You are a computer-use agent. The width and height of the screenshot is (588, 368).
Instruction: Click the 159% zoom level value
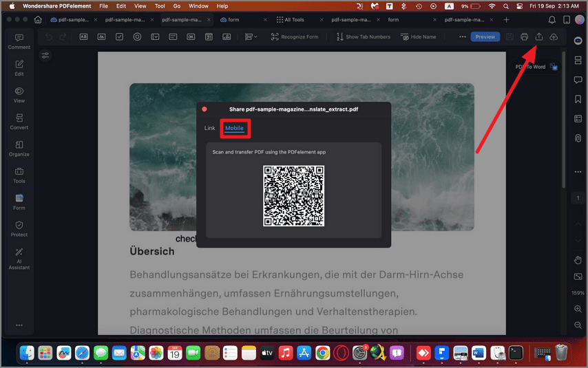click(578, 292)
